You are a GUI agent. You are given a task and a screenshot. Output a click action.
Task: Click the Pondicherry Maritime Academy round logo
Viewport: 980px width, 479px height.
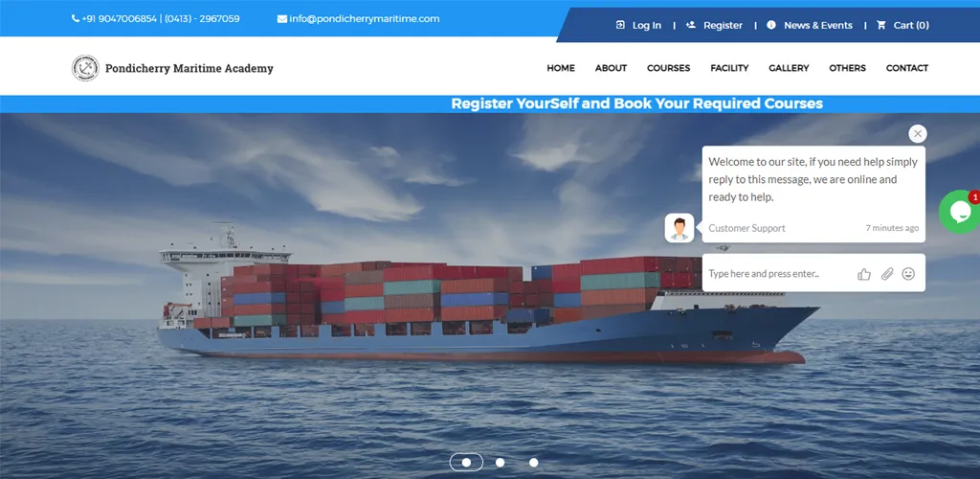[x=85, y=68]
